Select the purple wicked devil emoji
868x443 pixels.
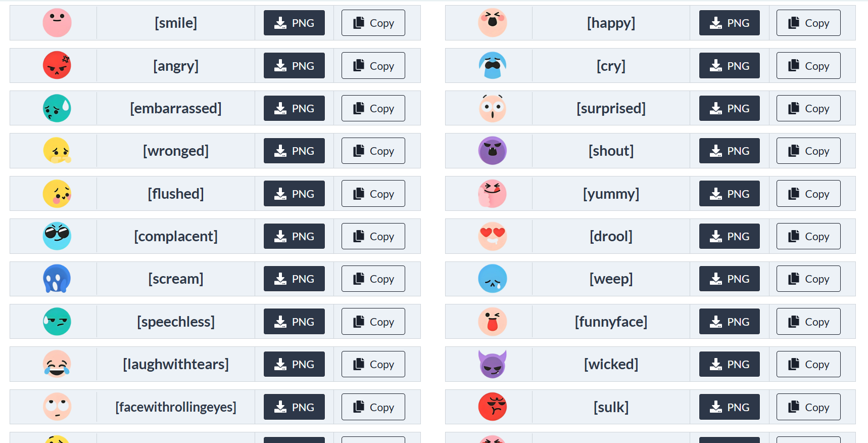[x=493, y=364]
